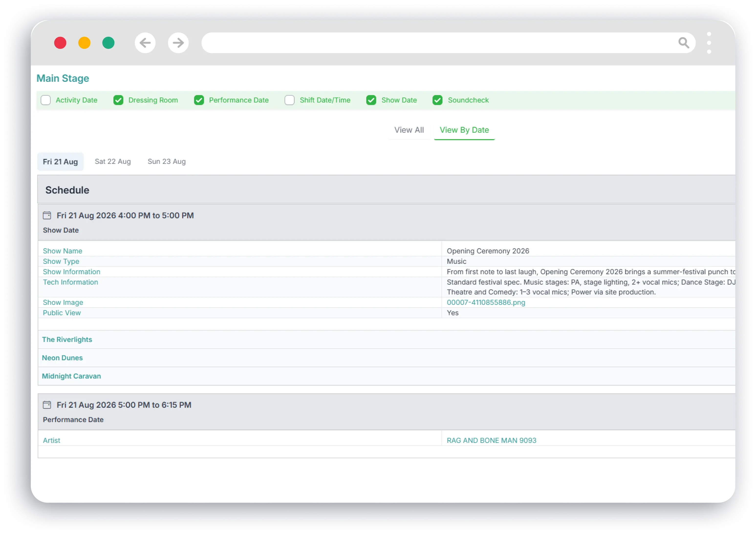Select the Sun 23 Aug date tab

(x=167, y=162)
